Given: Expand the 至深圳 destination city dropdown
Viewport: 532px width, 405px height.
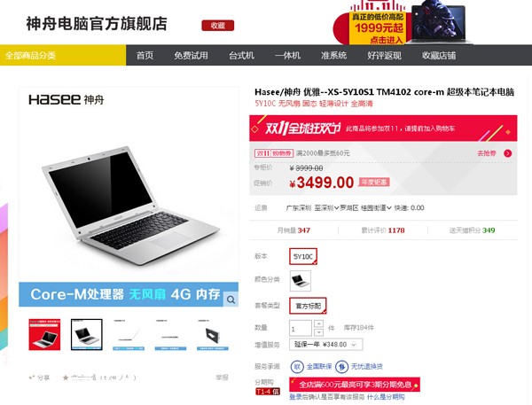Looking at the screenshot, I should pyautogui.click(x=326, y=208).
